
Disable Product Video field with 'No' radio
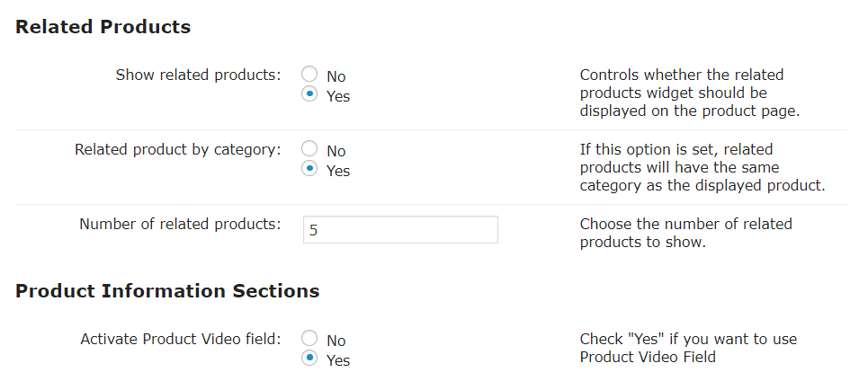tap(309, 339)
